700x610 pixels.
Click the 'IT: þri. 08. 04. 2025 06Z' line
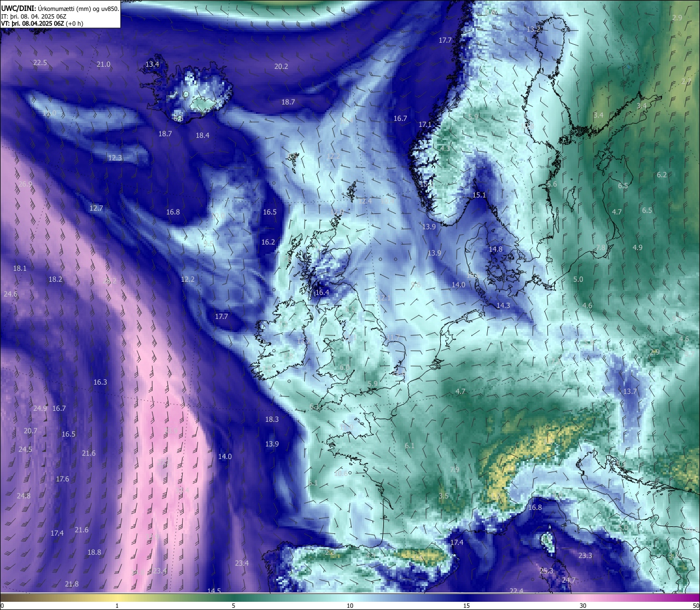[34, 16]
